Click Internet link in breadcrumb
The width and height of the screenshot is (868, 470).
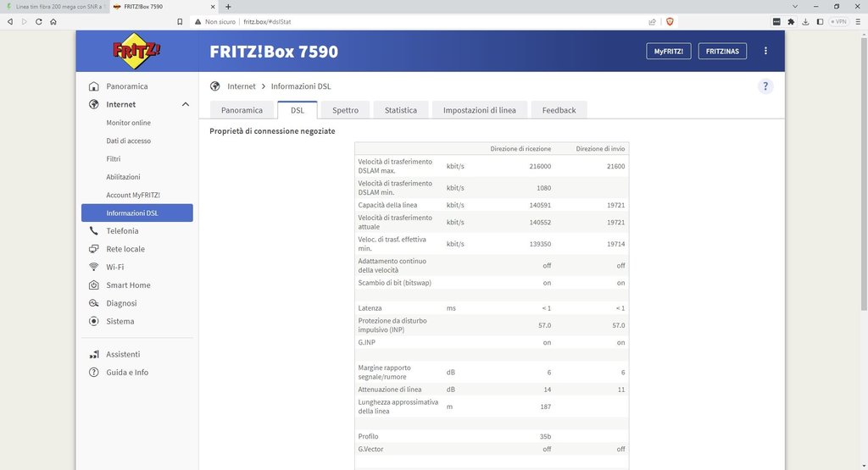(242, 86)
